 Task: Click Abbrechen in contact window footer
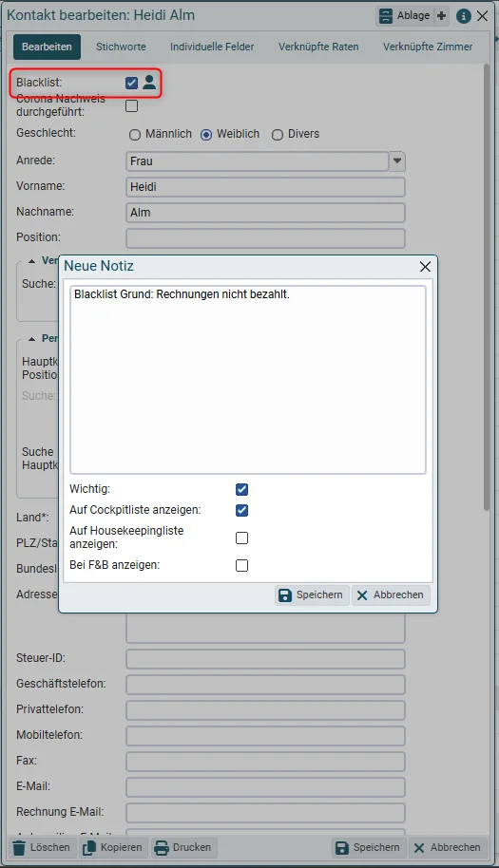point(448,847)
